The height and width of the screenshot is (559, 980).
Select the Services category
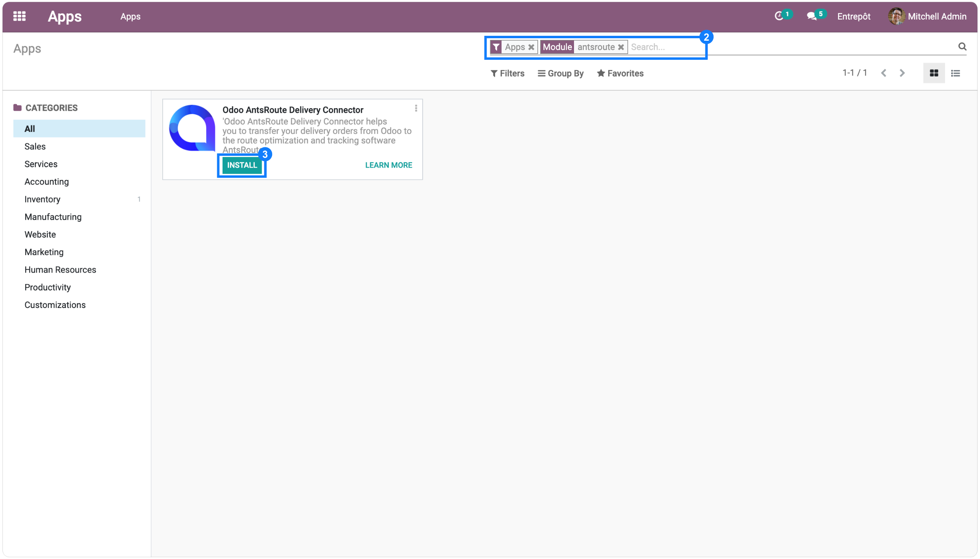pyautogui.click(x=79, y=164)
